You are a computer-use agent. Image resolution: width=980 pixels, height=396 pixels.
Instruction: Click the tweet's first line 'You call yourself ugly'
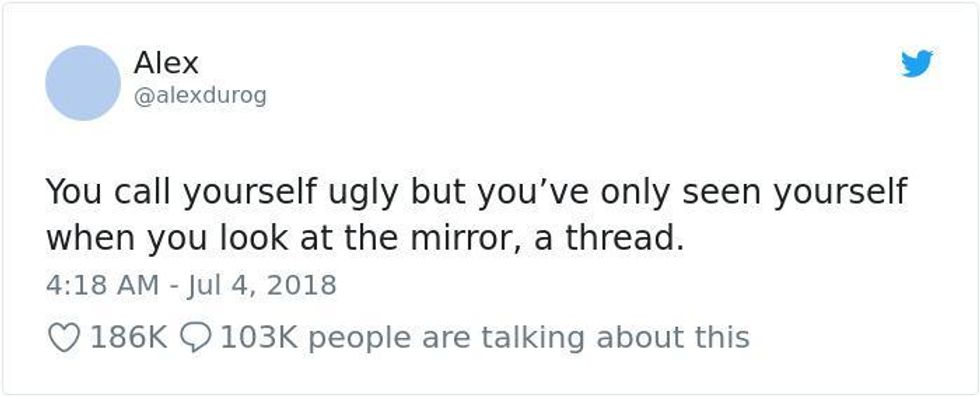coord(222,192)
